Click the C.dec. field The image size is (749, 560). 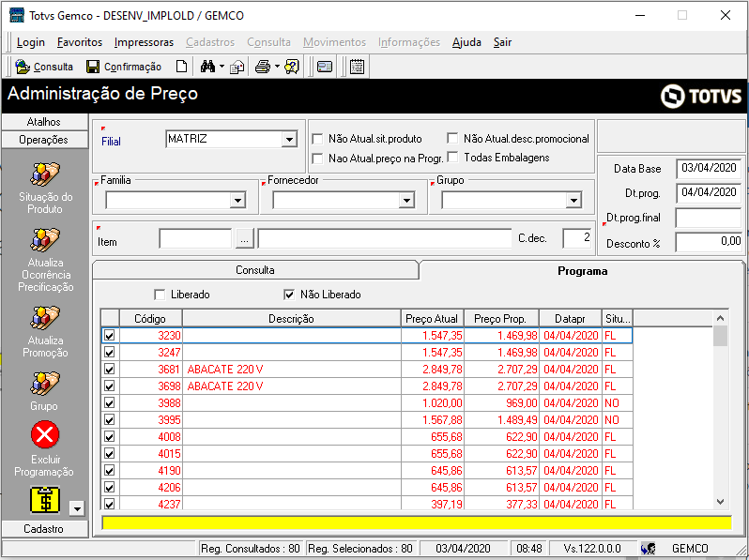coord(577,238)
